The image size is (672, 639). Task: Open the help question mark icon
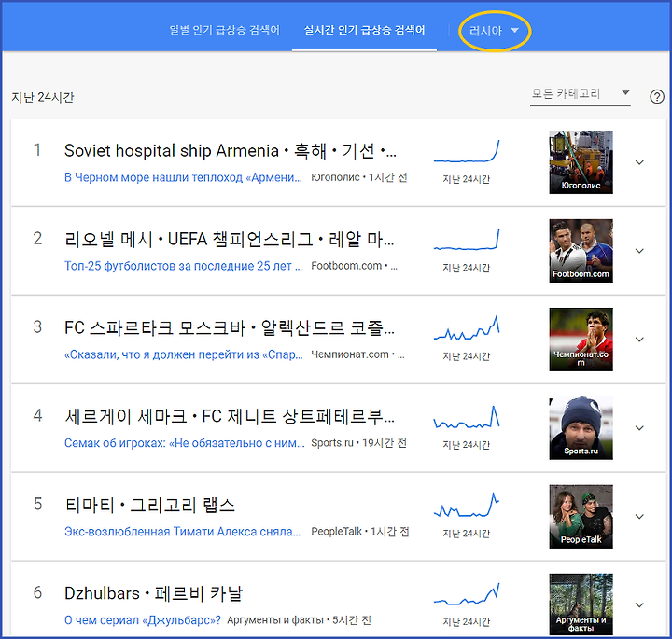(x=656, y=97)
